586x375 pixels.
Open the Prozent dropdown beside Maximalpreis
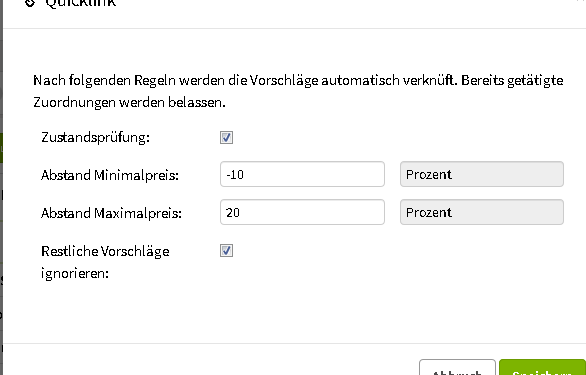click(x=482, y=212)
